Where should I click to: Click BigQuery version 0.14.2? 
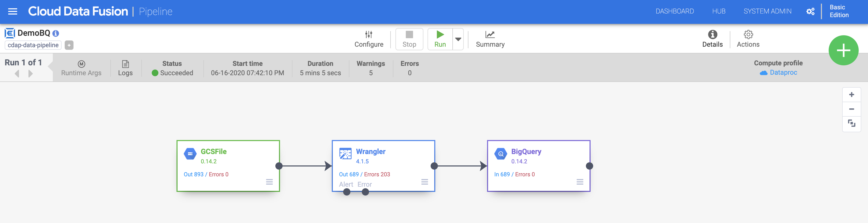coord(519,161)
